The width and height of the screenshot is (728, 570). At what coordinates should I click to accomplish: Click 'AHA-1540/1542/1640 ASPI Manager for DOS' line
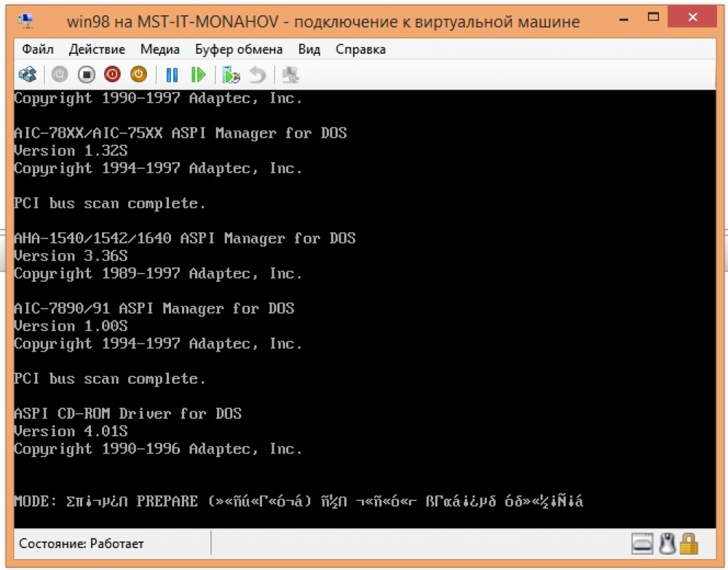click(185, 239)
